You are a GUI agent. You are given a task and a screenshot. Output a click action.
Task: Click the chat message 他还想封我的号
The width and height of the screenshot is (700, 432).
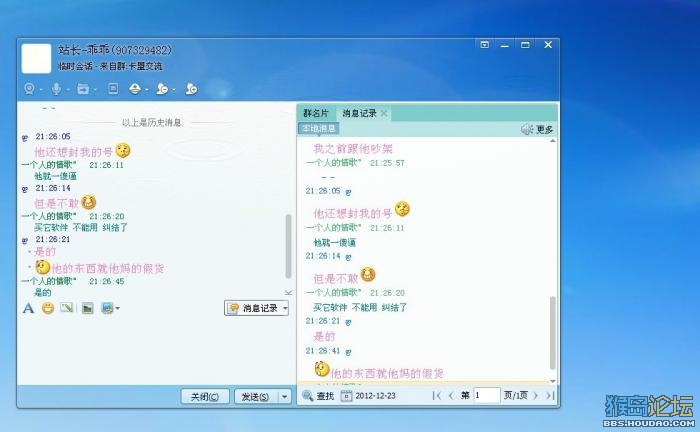(74, 152)
